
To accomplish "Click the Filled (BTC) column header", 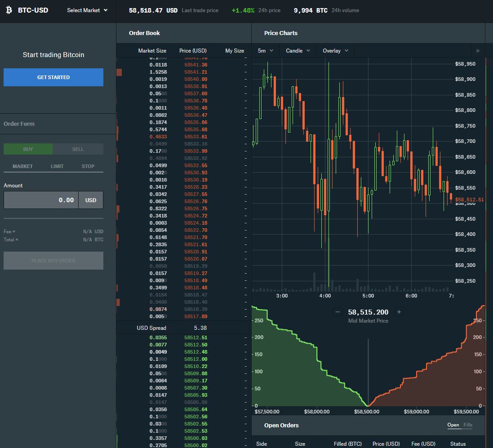I will coord(348,444).
